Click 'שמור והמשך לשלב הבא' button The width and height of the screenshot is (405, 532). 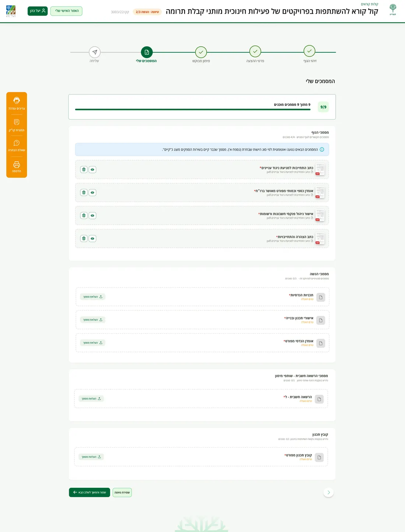[x=89, y=492]
